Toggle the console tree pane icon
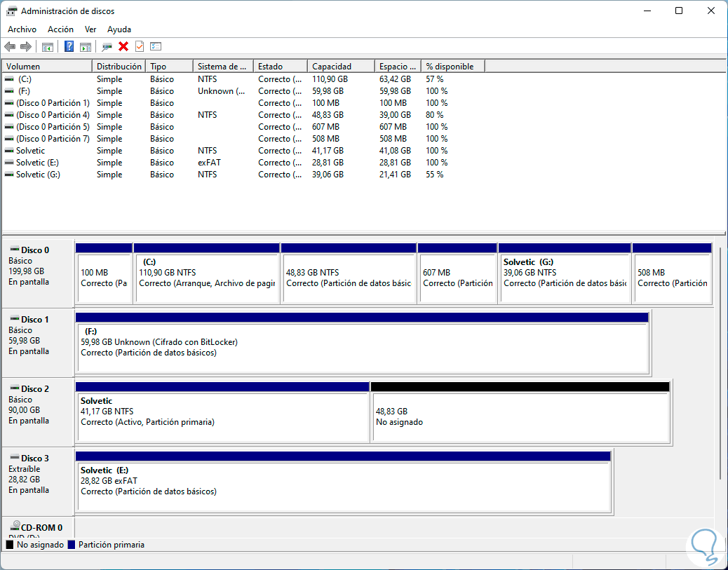 tap(48, 46)
